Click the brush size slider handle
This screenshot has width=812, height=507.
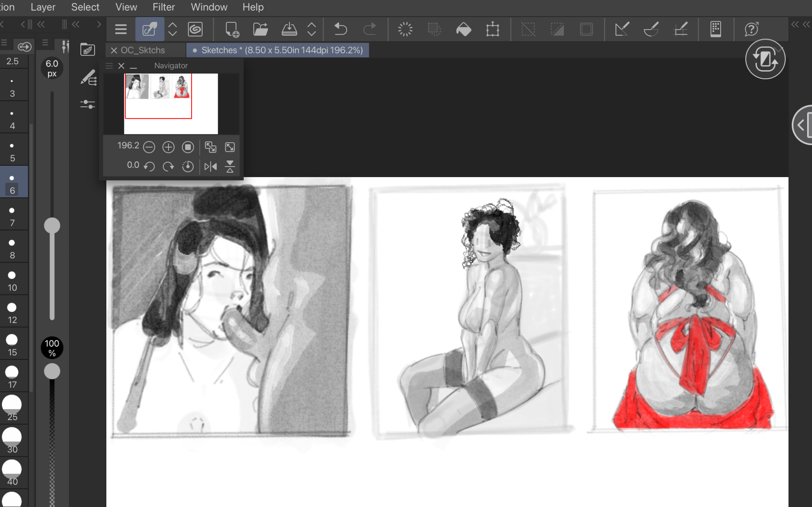52,225
